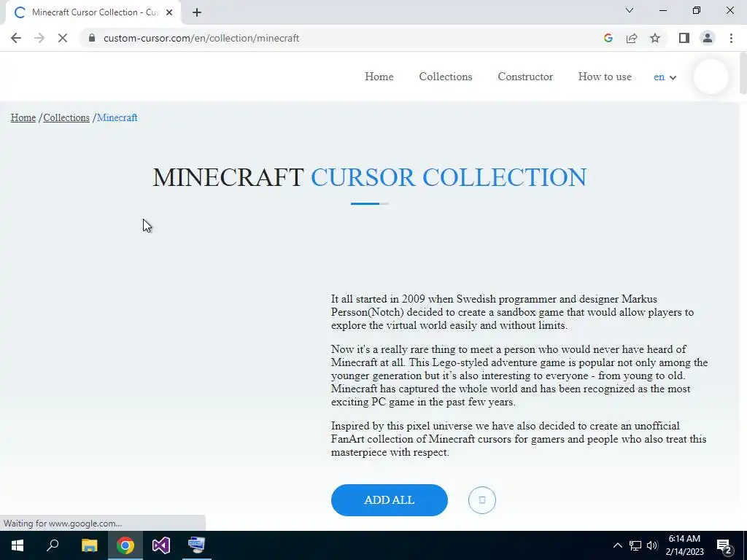Open the How to use menu item

[605, 77]
